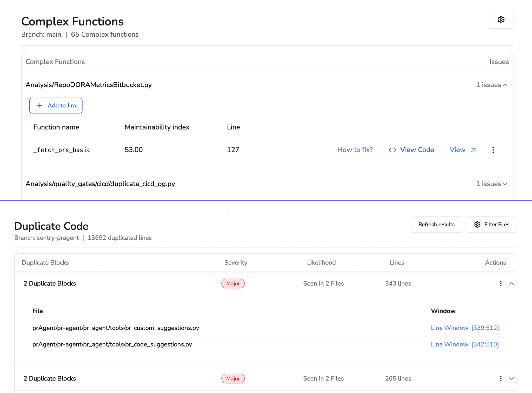
Task: Click How to fix? link
Action: [x=355, y=150]
